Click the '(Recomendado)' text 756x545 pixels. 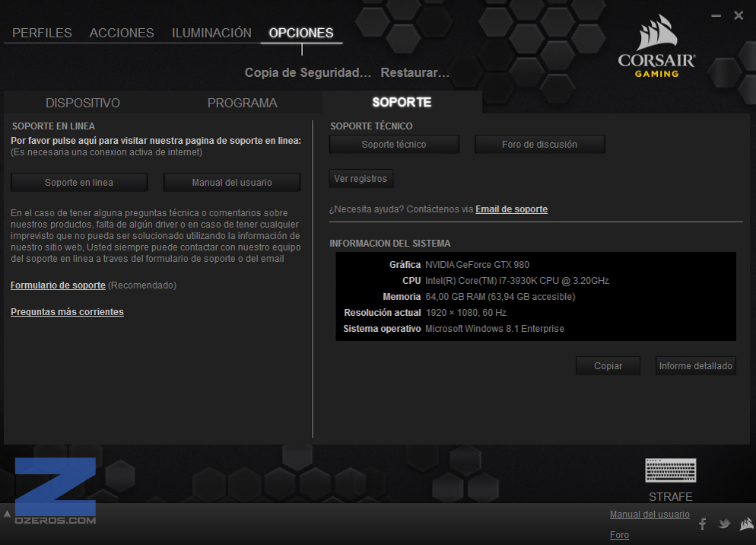pos(142,285)
